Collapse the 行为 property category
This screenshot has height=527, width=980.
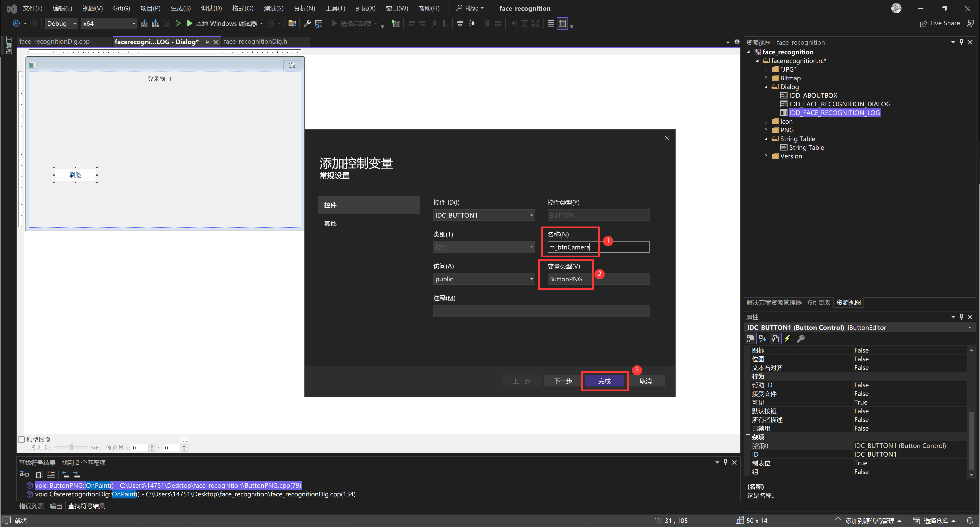pyautogui.click(x=748, y=376)
